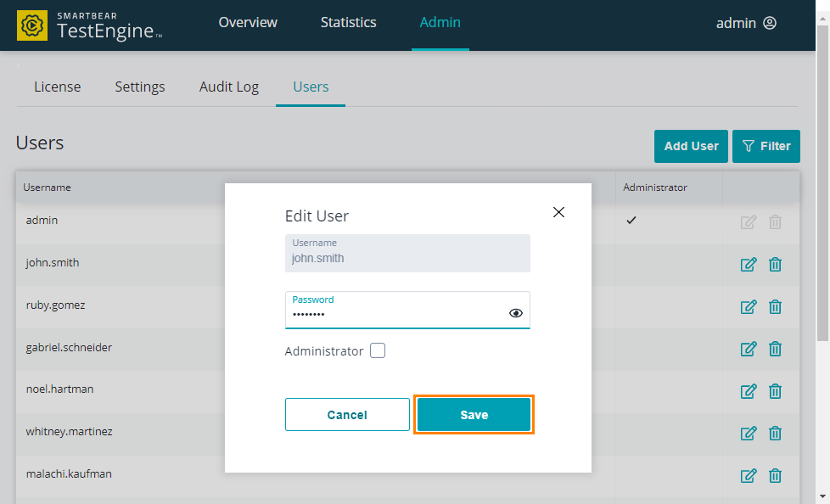Screen dimensions: 830x504
Task: Open the admin user profile icon
Action: [x=770, y=23]
